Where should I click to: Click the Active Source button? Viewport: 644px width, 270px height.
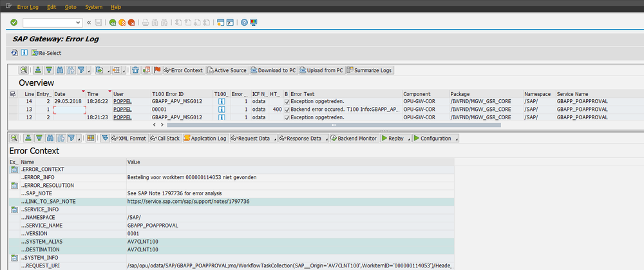227,70
